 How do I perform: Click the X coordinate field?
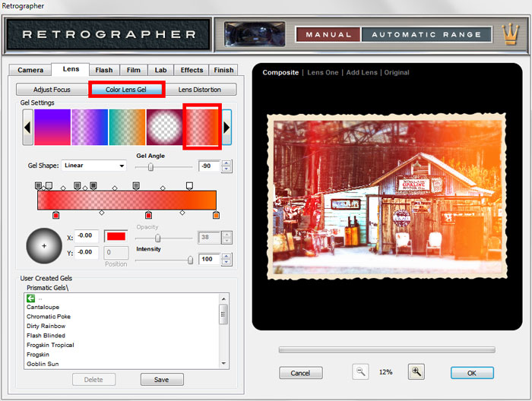pyautogui.click(x=86, y=235)
